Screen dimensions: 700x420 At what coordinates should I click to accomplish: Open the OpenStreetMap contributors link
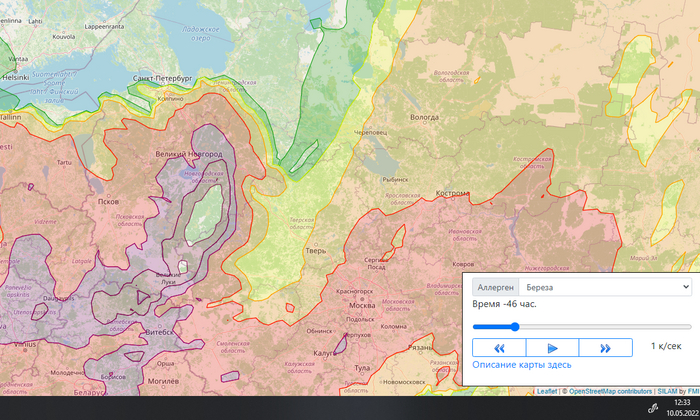[x=610, y=391]
